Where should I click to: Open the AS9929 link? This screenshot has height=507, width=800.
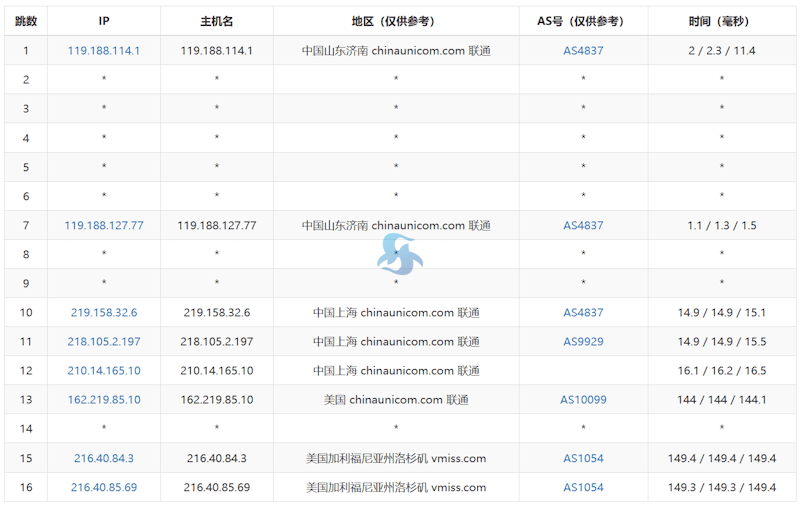pyautogui.click(x=583, y=342)
